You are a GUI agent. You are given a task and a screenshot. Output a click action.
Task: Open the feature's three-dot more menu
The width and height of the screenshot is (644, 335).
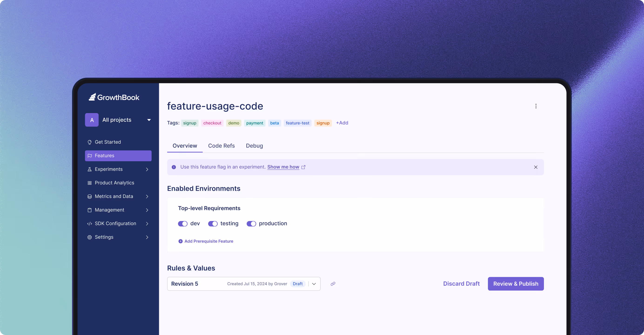(536, 106)
